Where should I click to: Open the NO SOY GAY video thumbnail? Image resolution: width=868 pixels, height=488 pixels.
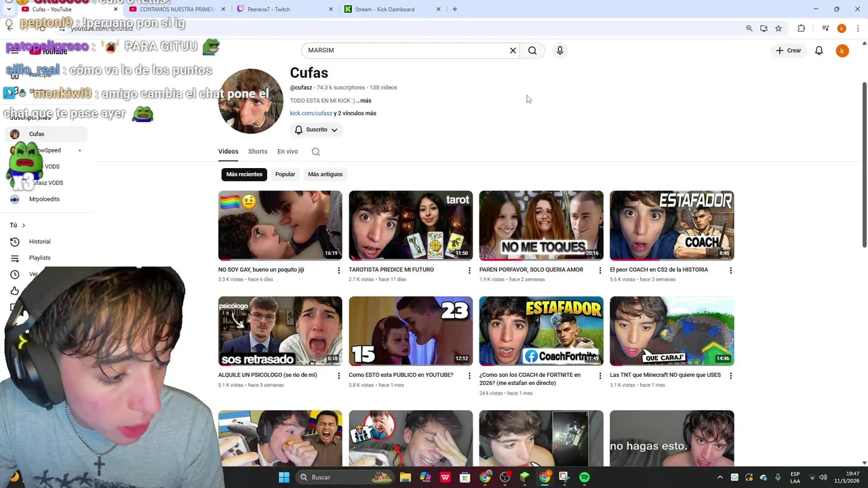click(280, 226)
